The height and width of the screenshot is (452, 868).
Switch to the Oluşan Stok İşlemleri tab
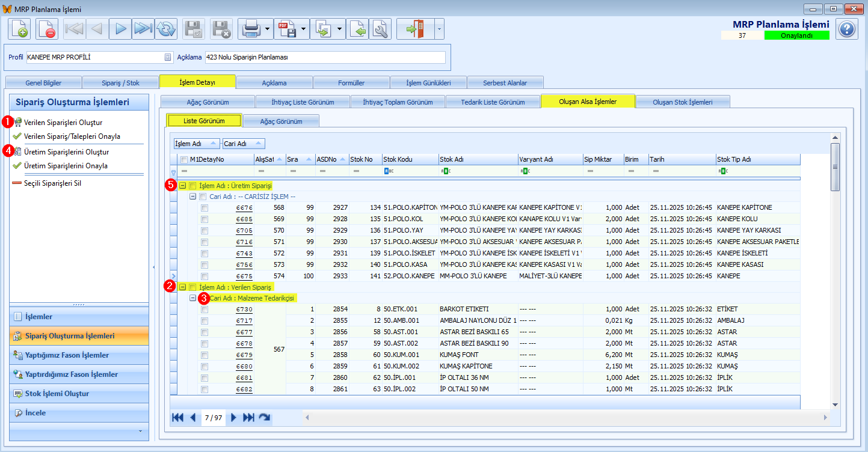coord(682,102)
